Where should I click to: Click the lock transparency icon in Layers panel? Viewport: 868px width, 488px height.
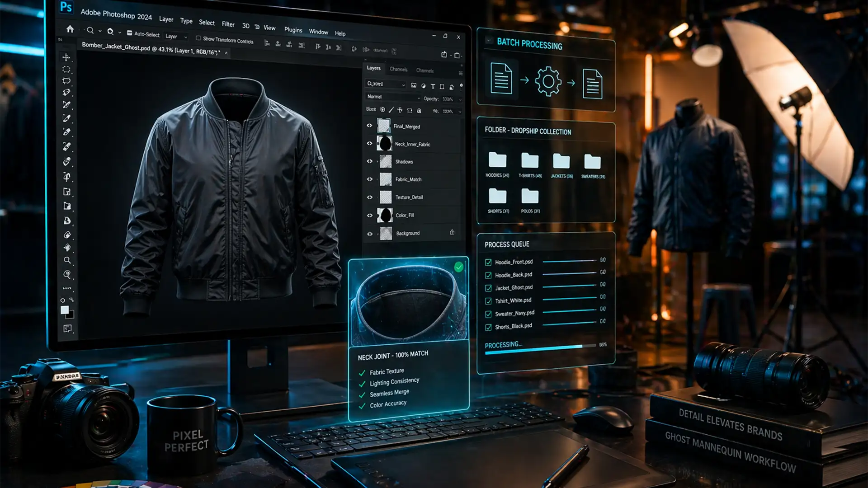click(x=383, y=110)
